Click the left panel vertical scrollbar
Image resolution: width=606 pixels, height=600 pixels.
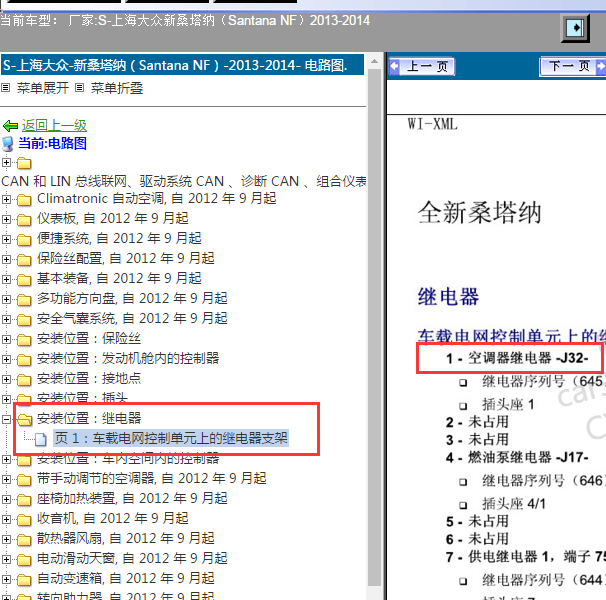[x=374, y=327]
